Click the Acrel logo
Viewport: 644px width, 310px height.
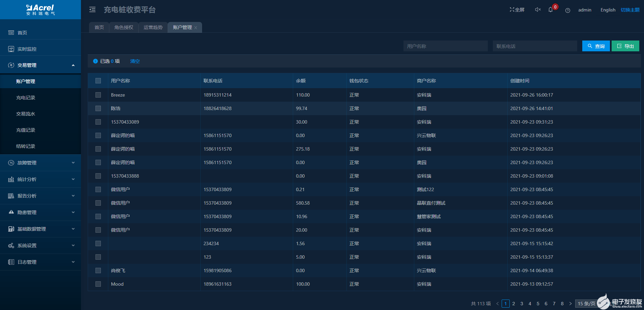point(40,10)
